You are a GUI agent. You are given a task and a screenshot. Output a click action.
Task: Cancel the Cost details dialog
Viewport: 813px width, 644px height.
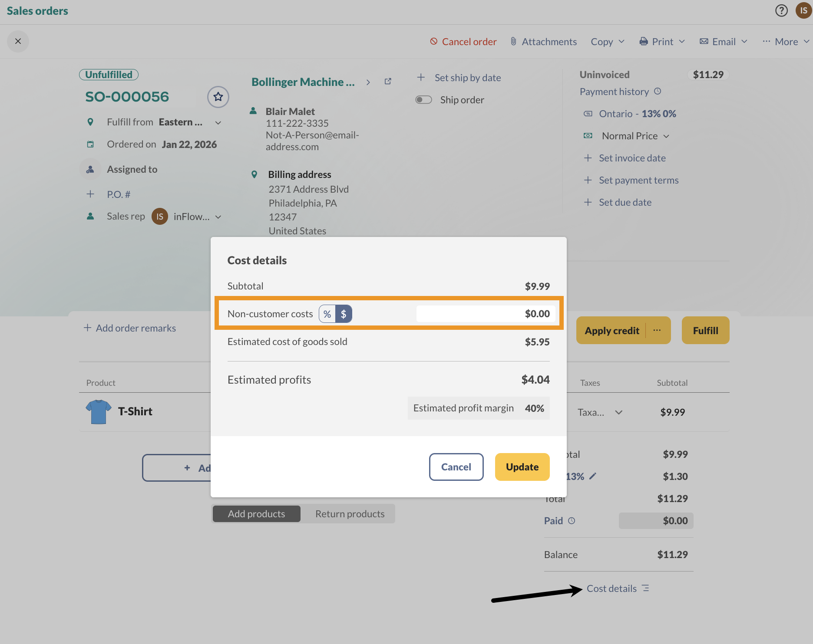[456, 467]
